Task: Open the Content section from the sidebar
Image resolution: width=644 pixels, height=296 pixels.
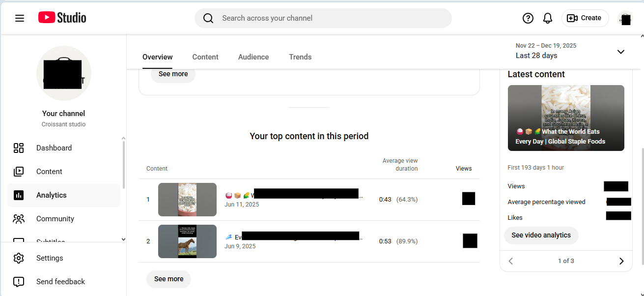Action: click(49, 171)
